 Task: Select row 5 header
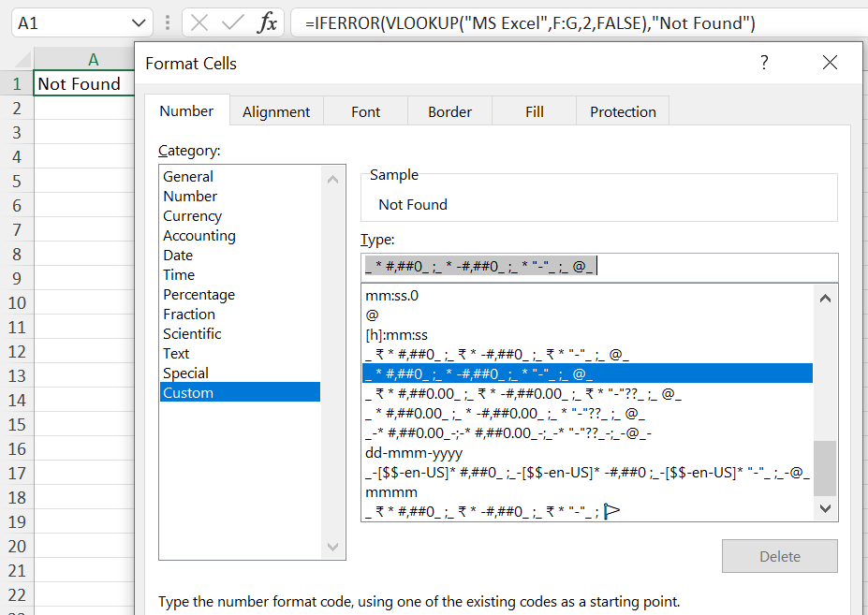point(17,181)
